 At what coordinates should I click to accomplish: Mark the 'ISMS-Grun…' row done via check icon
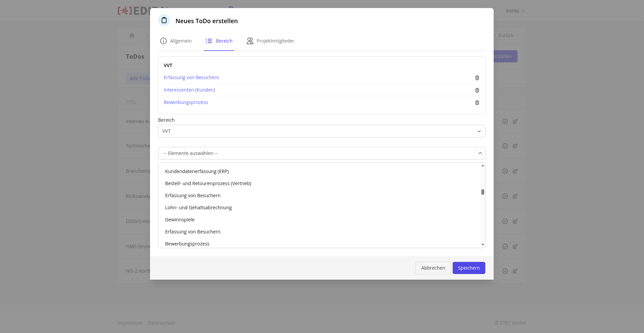[505, 246]
